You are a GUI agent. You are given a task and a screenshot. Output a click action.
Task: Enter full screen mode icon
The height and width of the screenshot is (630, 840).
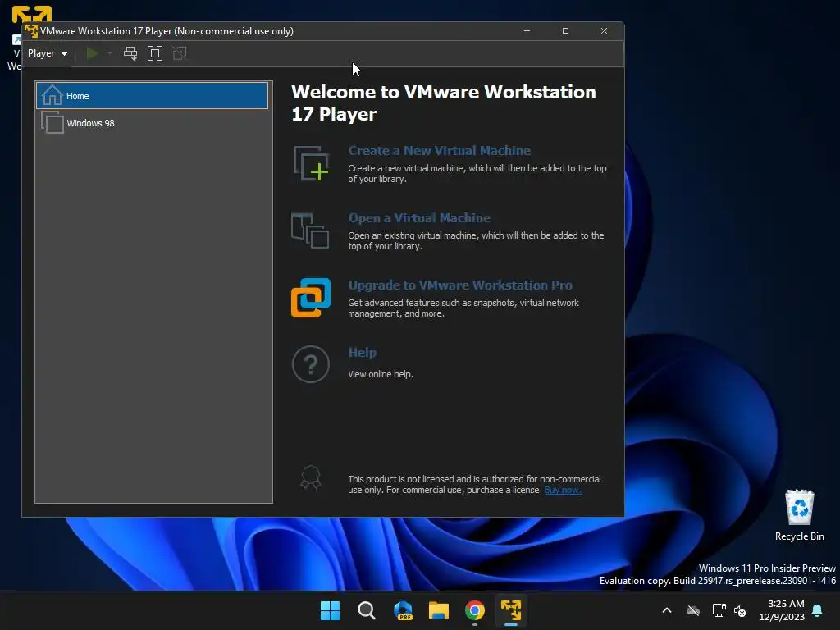[155, 53]
